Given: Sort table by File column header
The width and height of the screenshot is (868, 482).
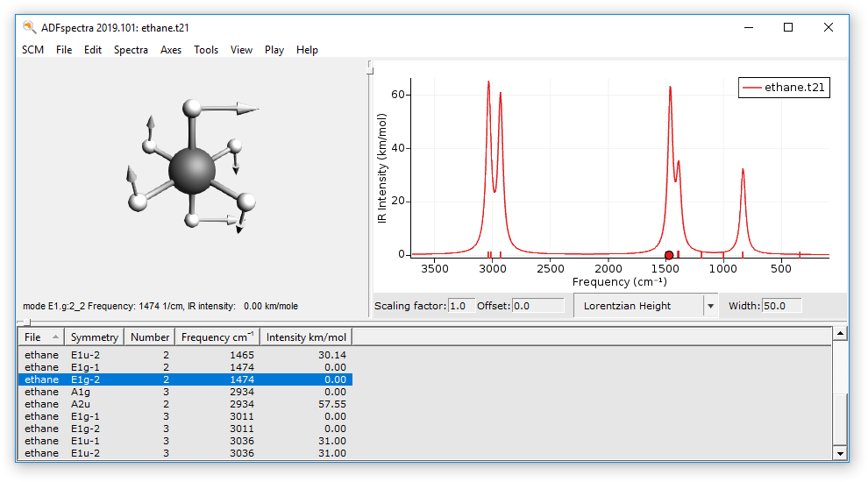Looking at the screenshot, I should pos(41,337).
